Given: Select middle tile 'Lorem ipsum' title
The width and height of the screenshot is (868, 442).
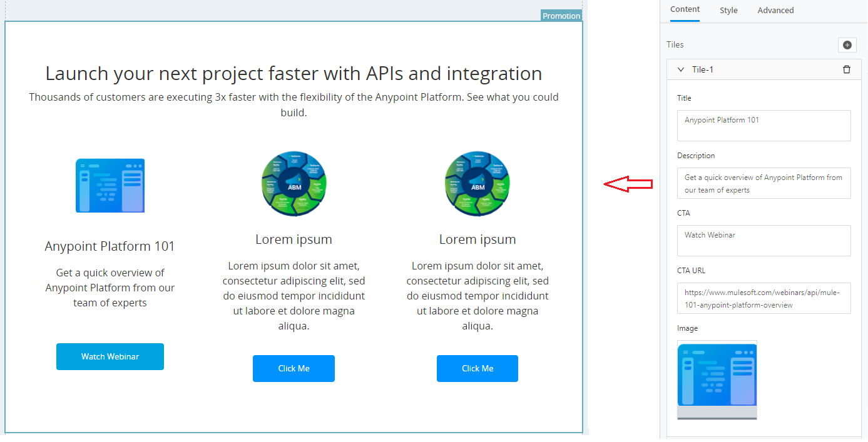Looking at the screenshot, I should [294, 239].
